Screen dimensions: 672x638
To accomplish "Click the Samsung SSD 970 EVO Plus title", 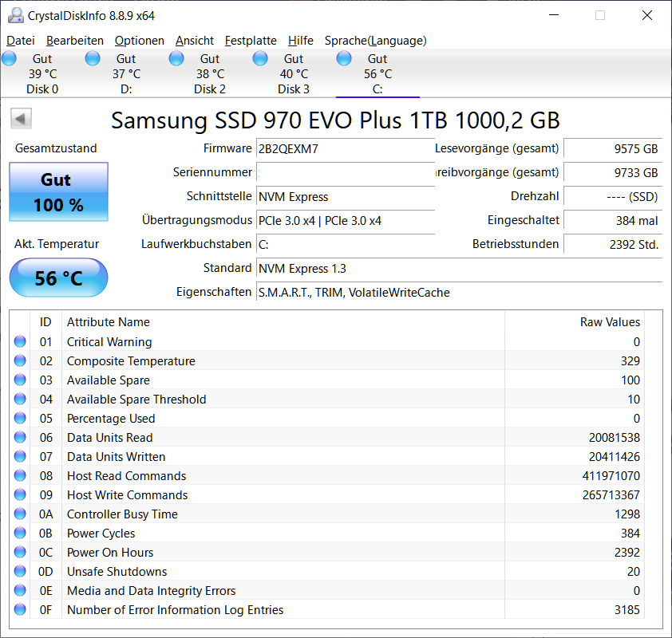I will pyautogui.click(x=335, y=120).
